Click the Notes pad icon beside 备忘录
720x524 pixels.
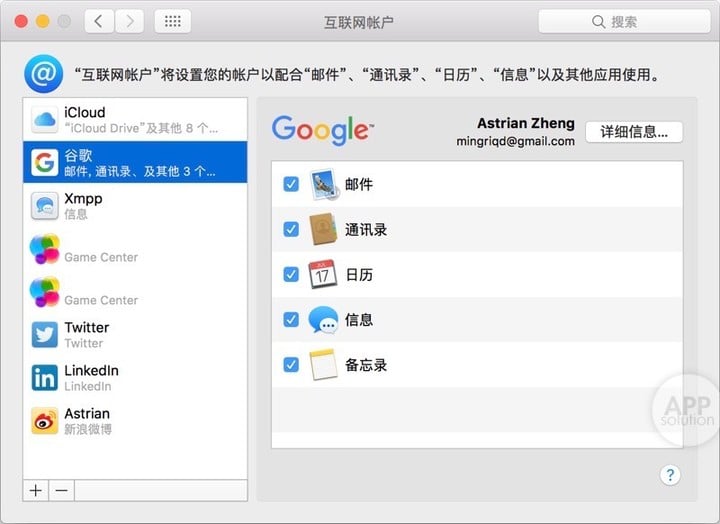click(x=323, y=365)
